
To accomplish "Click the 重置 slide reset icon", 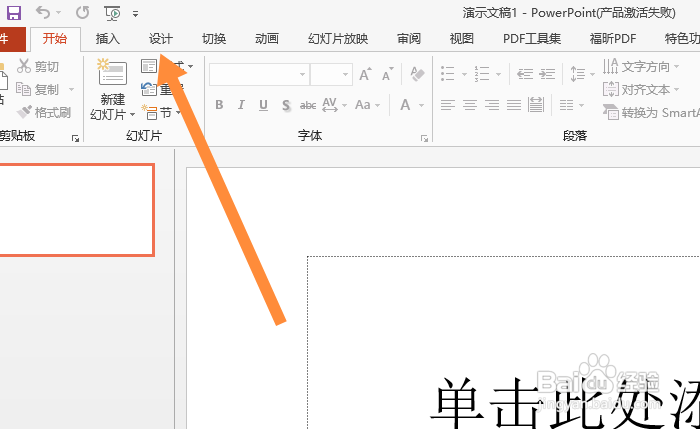I will coord(149,89).
